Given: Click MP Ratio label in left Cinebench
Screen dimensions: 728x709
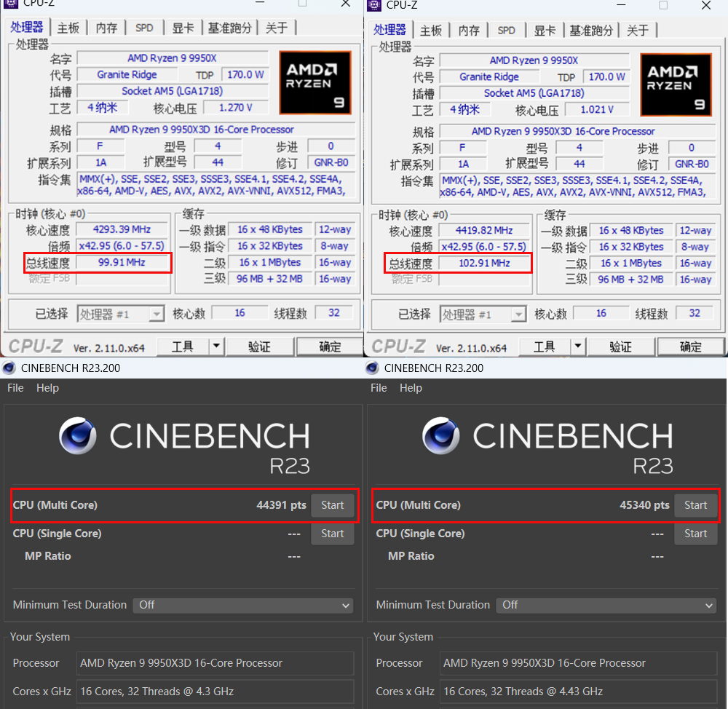Looking at the screenshot, I should pyautogui.click(x=48, y=556).
